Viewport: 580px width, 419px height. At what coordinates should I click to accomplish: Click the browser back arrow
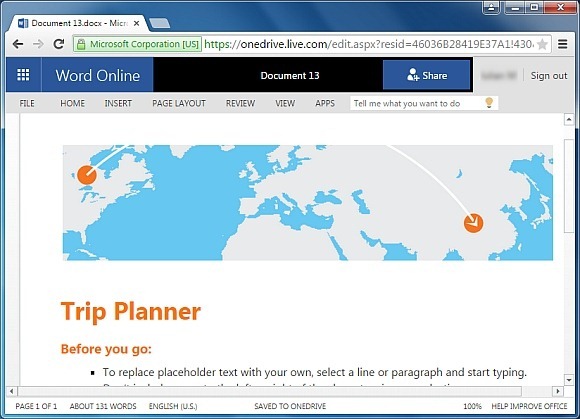coord(18,44)
